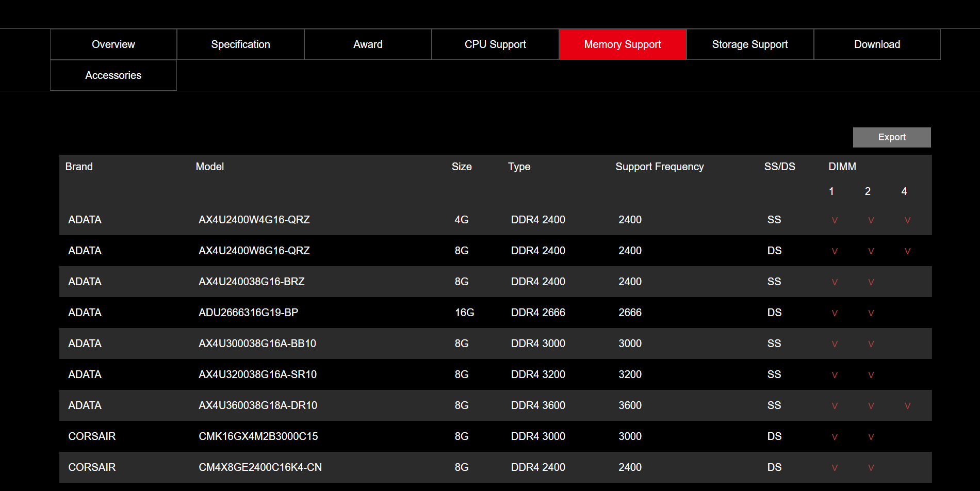The width and height of the screenshot is (980, 491).
Task: Click DIMM 4 check for AX4U360038G18A-DR10
Action: 907,406
